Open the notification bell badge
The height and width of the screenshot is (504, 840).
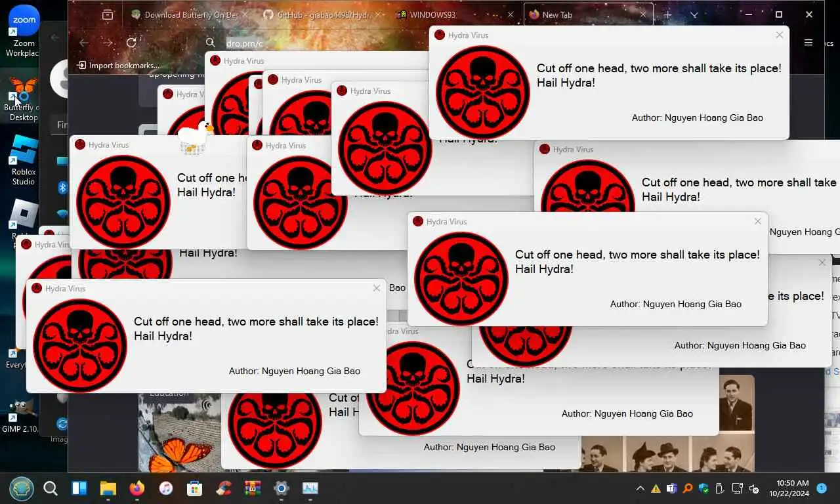tap(822, 488)
